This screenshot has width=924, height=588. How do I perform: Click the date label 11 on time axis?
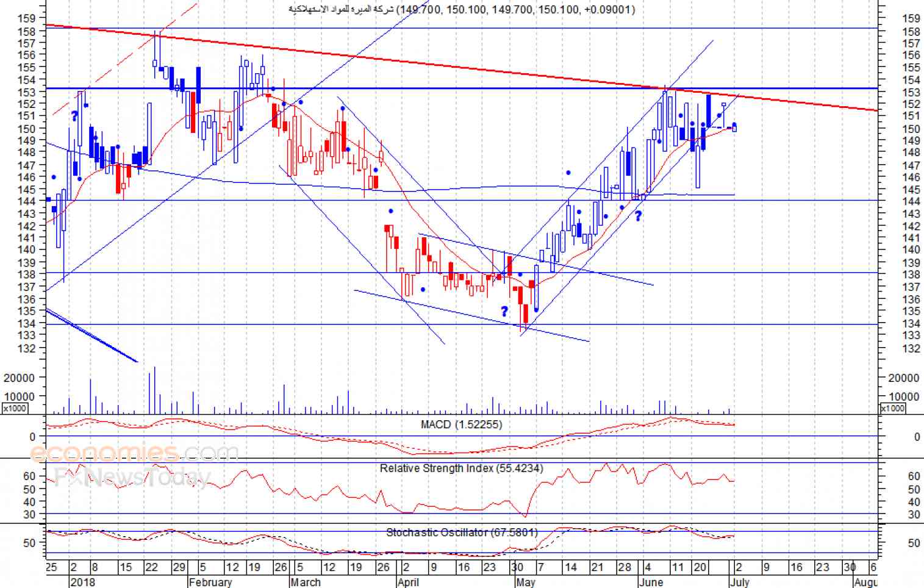click(x=678, y=567)
